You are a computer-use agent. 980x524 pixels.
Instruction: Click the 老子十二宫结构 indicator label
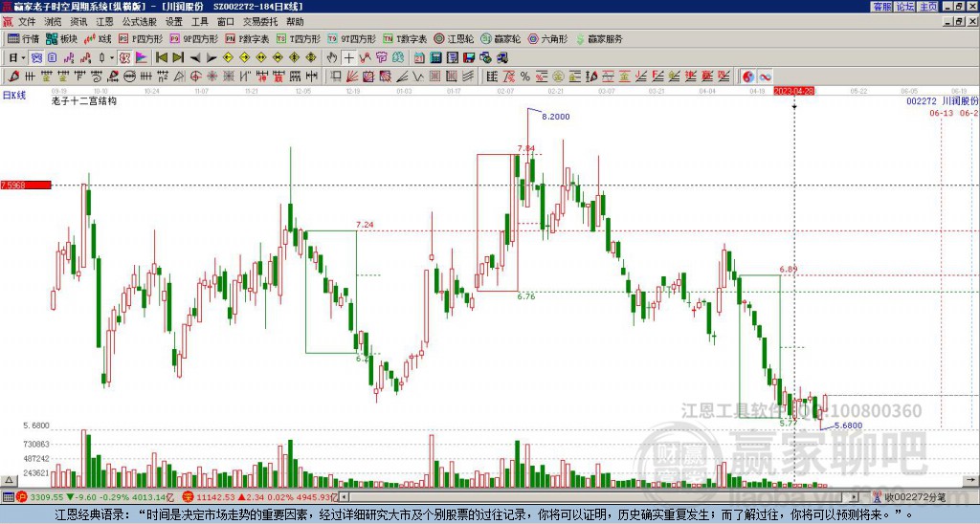[x=84, y=100]
